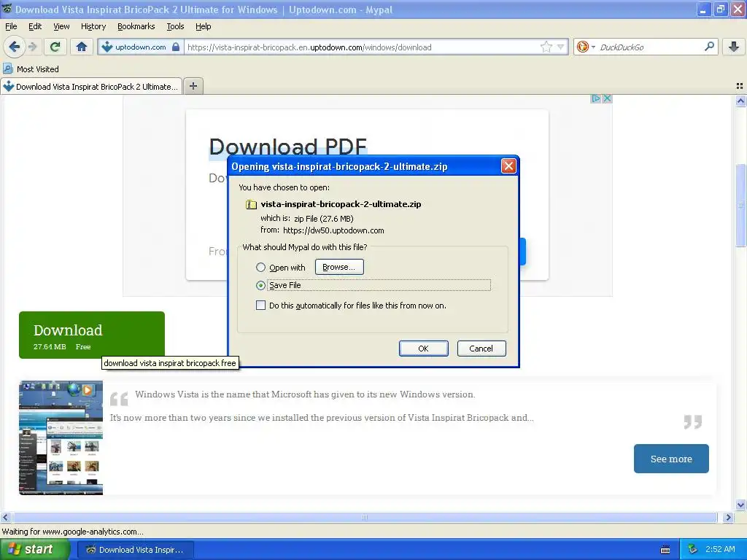Click in the URL address field
This screenshot has width=747, height=560.
(362, 47)
